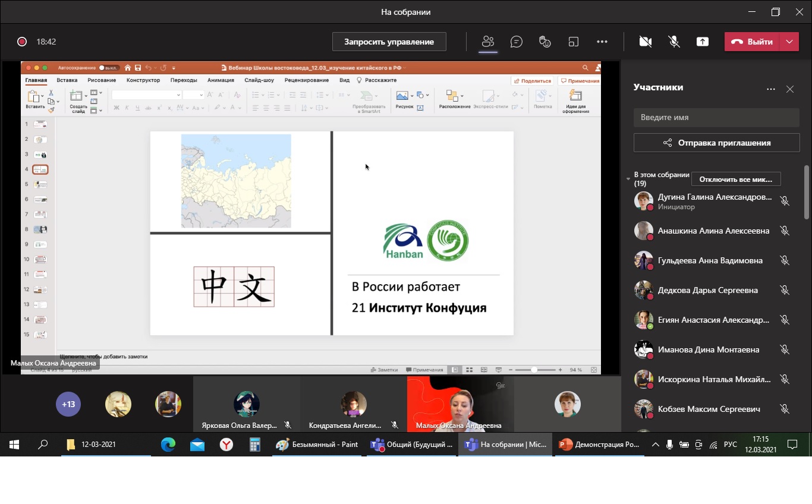Turn on the camera
This screenshot has width=812, height=504.
pos(646,42)
